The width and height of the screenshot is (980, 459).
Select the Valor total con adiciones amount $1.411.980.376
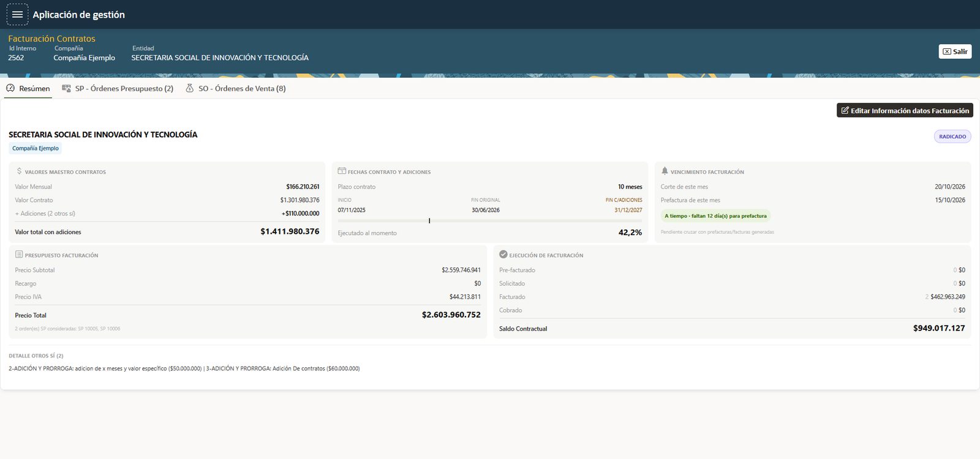pyautogui.click(x=290, y=231)
